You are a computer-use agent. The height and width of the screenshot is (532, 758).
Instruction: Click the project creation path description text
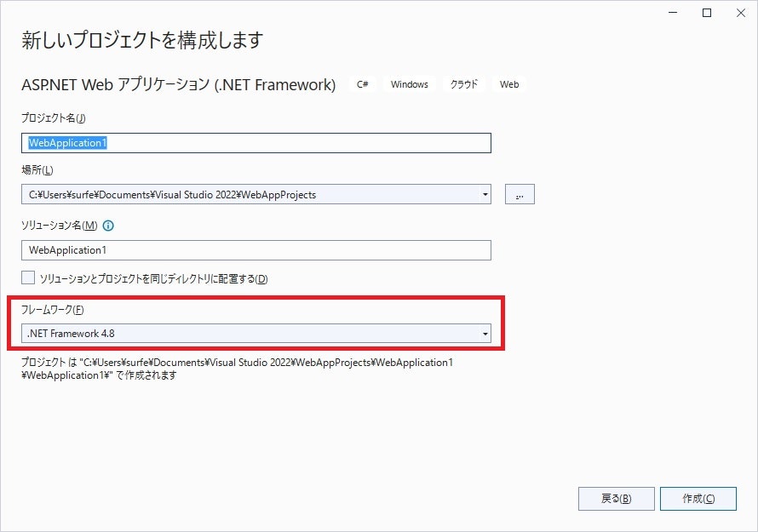click(x=238, y=369)
